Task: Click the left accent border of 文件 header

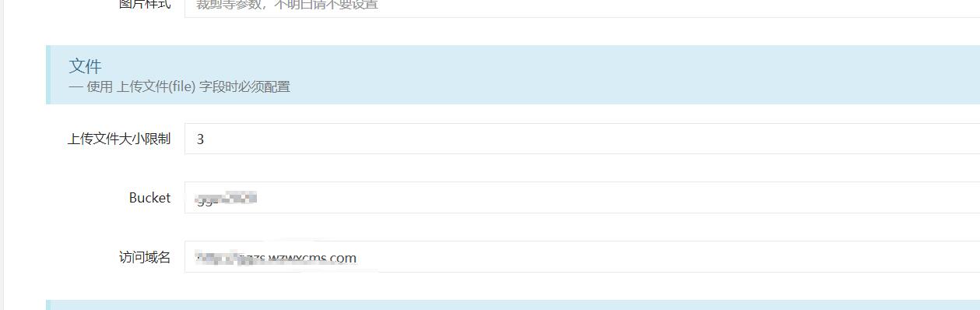Action: coord(48,75)
